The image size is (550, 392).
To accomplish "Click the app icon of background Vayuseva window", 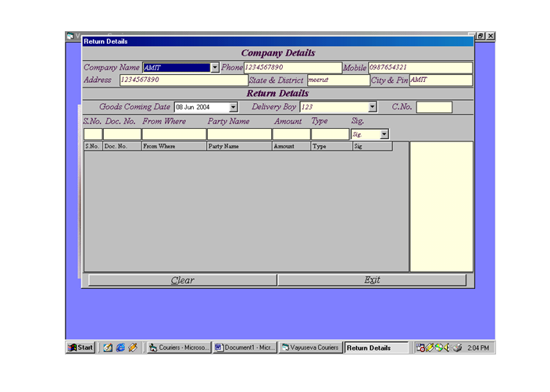I will pos(70,36).
